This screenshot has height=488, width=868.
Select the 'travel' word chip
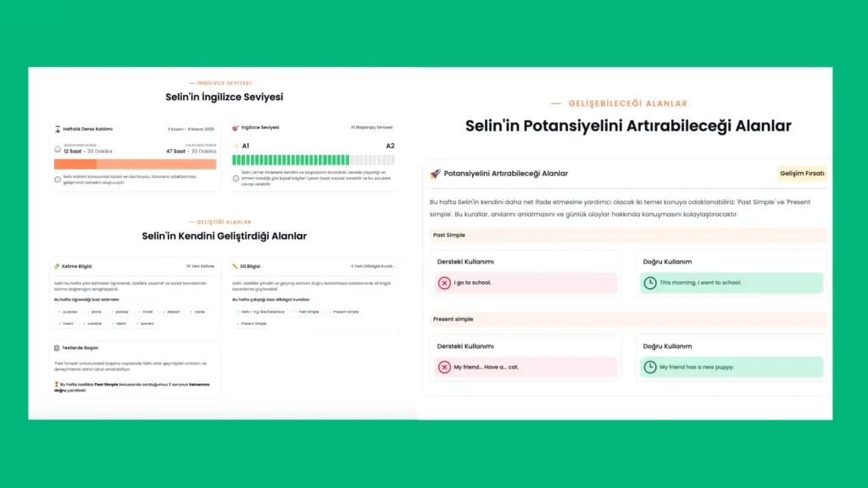coord(146,312)
